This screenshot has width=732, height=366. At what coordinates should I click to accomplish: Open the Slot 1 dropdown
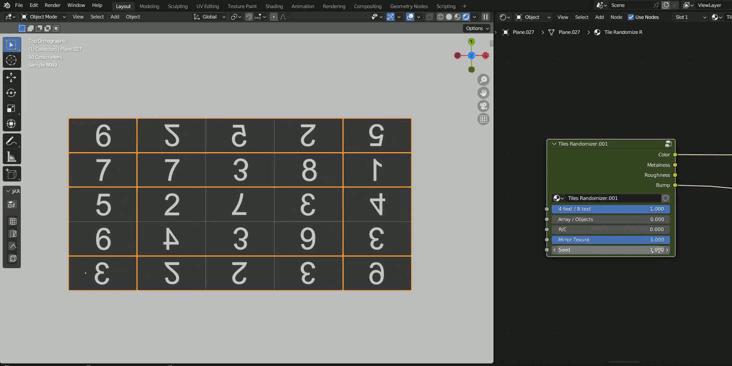(690, 17)
